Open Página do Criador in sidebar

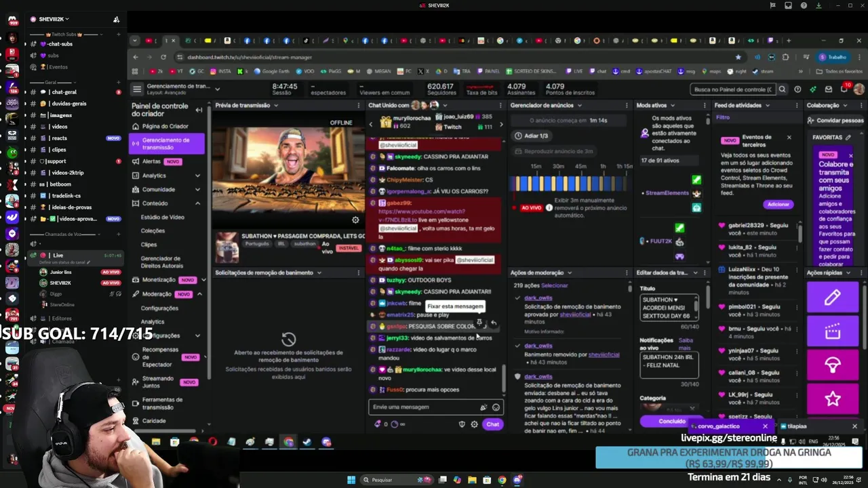[166, 127]
